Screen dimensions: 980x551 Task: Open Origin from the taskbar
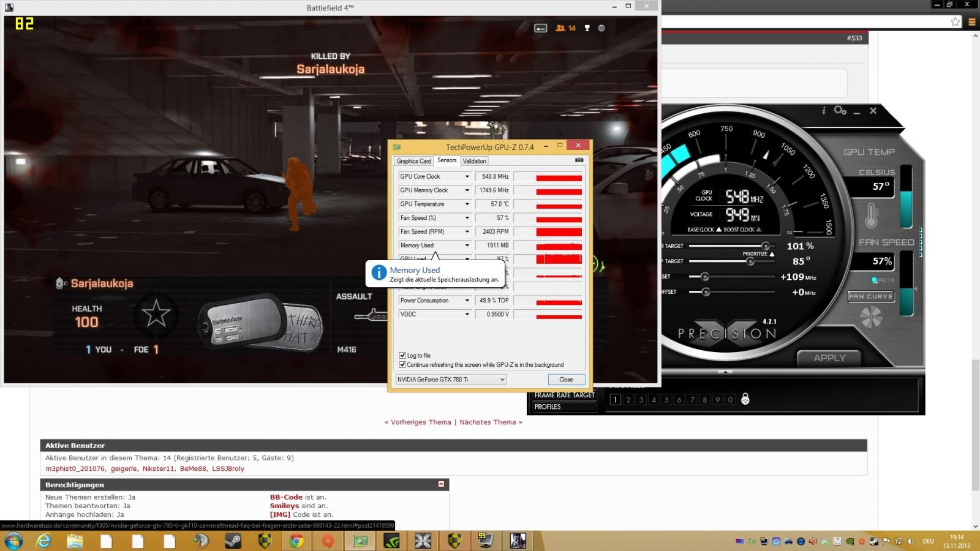point(328,541)
